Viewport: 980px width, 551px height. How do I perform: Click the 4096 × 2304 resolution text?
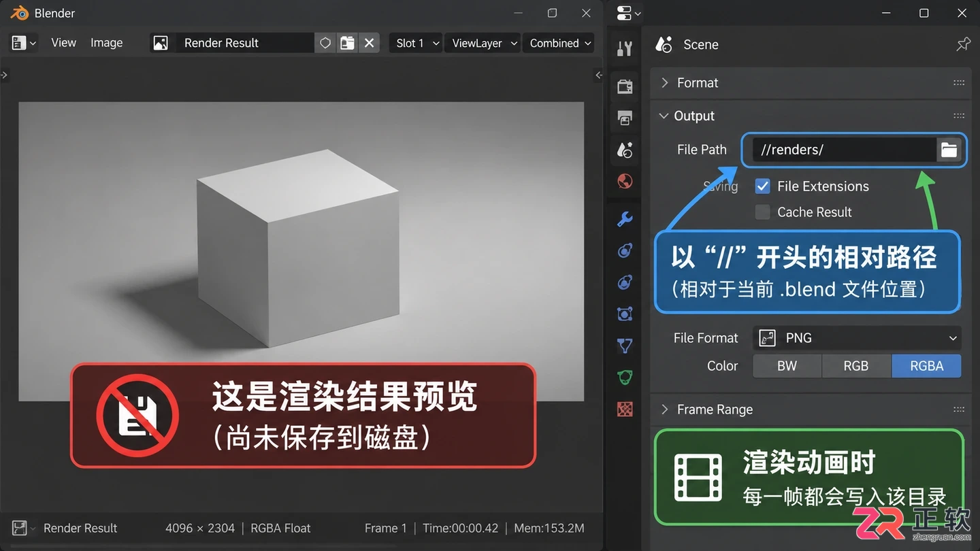tap(200, 528)
